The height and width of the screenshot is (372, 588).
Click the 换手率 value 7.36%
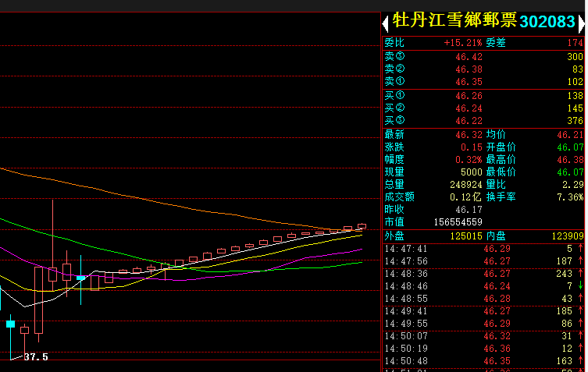click(570, 197)
